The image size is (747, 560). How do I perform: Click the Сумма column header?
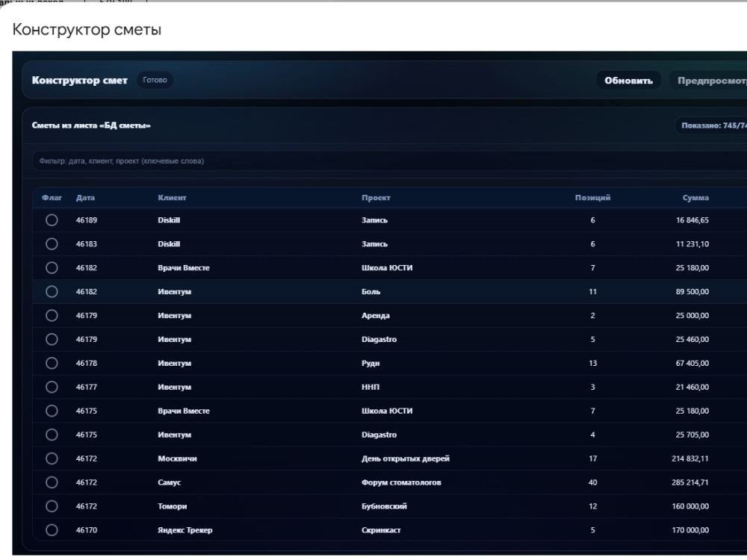(x=695, y=198)
